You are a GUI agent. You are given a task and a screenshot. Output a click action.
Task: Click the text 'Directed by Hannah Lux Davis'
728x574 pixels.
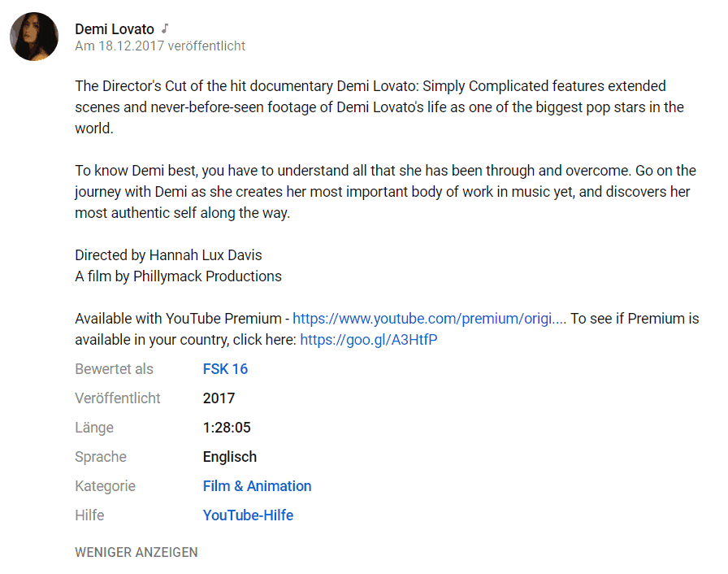click(x=168, y=255)
